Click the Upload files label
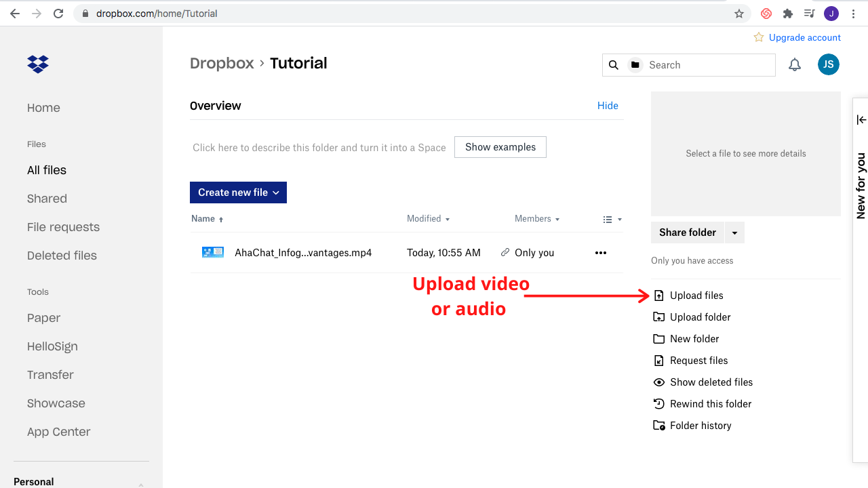The height and width of the screenshot is (488, 868). pyautogui.click(x=696, y=296)
